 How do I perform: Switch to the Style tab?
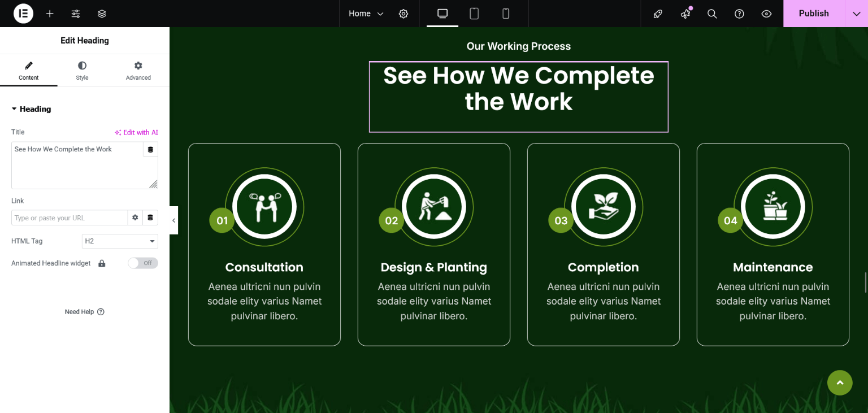point(82,71)
